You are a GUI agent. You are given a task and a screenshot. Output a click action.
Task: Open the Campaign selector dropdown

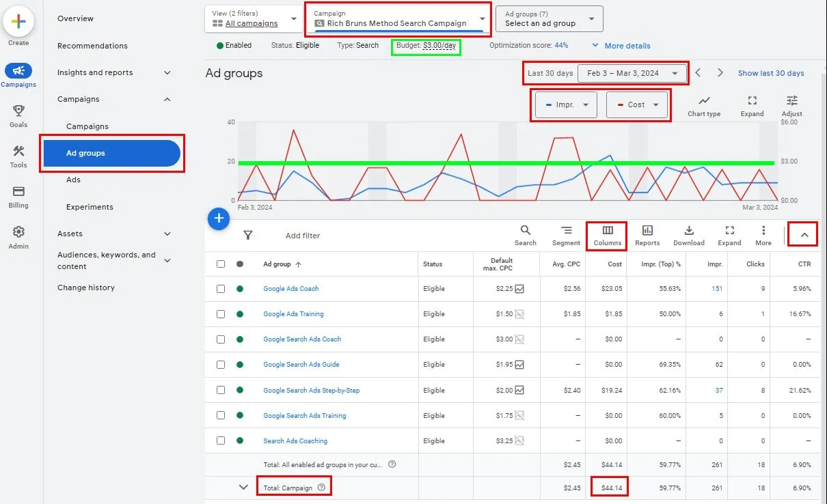[398, 19]
